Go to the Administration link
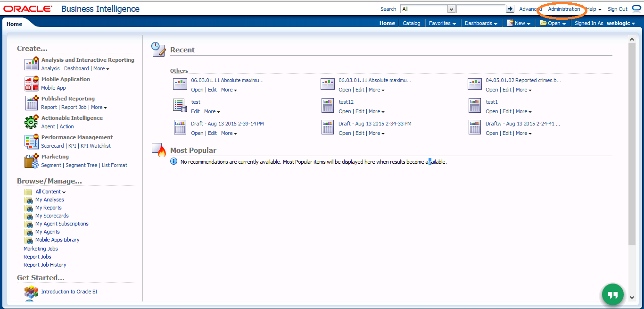This screenshot has height=309, width=644. [564, 9]
